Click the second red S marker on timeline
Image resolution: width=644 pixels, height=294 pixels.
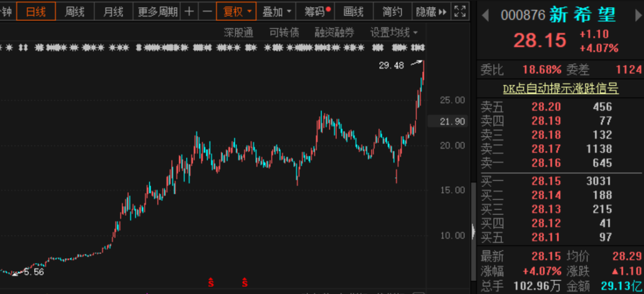coord(244,281)
